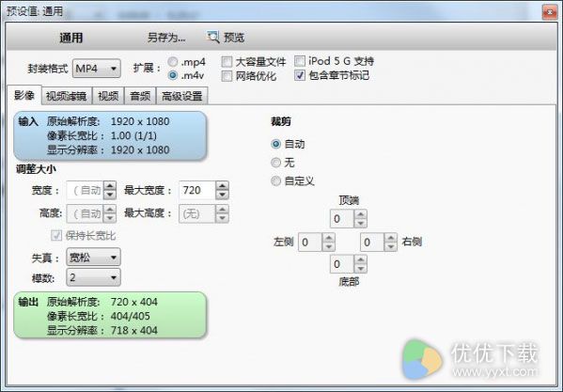Close the 预设值 dialog window
Viewport: 563px width, 392px height.
(549, 12)
